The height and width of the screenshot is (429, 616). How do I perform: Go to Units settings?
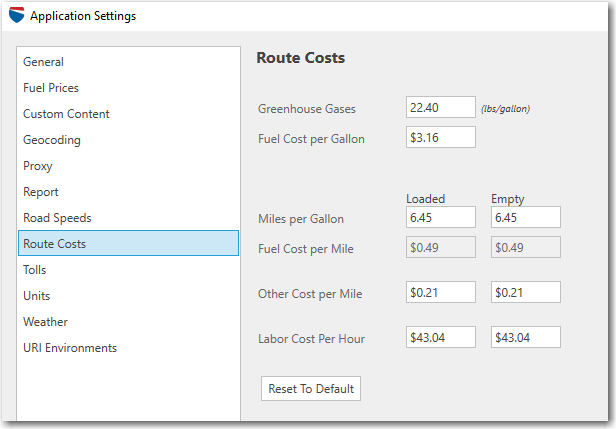pyautogui.click(x=128, y=296)
